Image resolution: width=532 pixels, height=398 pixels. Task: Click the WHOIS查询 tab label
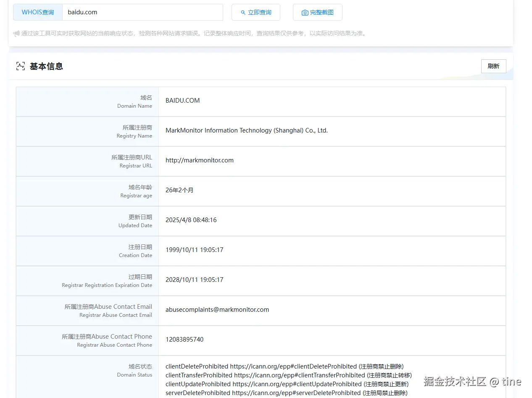38,12
